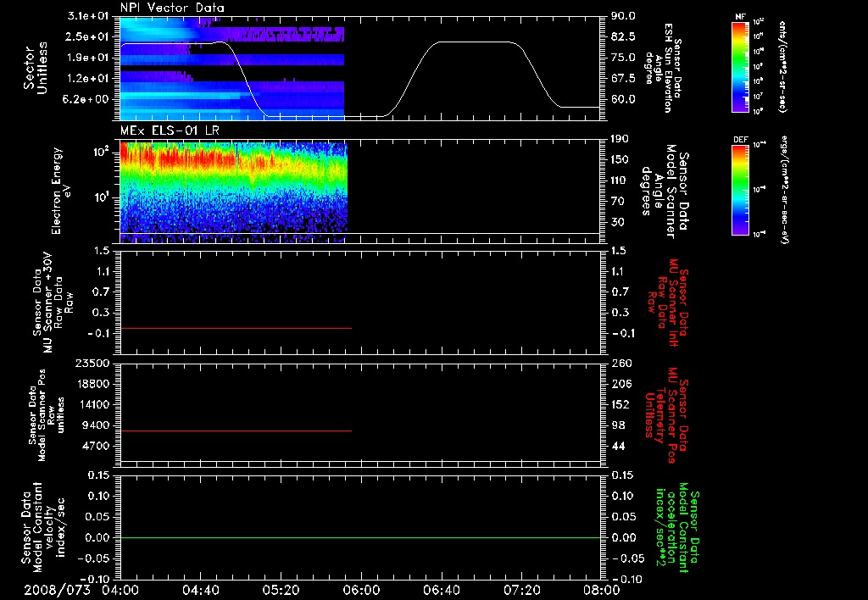
Task: Click the 06:00 time tick label
Action: click(361, 590)
